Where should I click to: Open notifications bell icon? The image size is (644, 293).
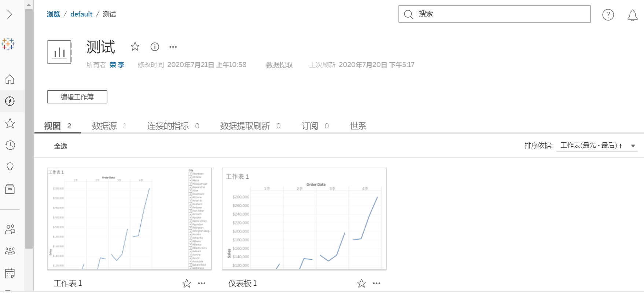[632, 15]
